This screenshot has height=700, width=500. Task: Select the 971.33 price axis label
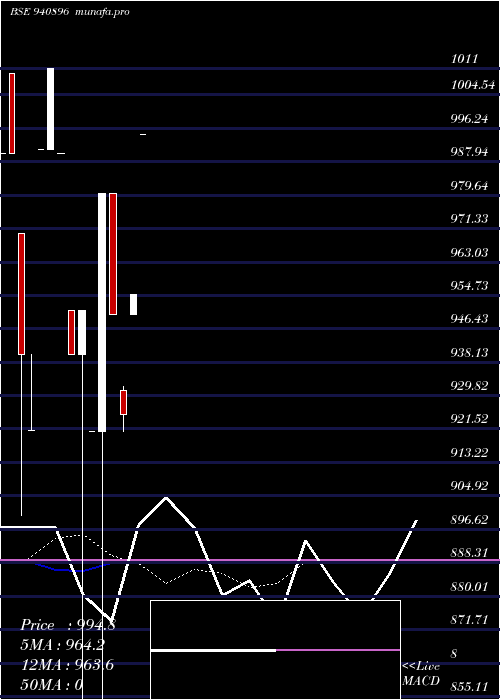469,219
